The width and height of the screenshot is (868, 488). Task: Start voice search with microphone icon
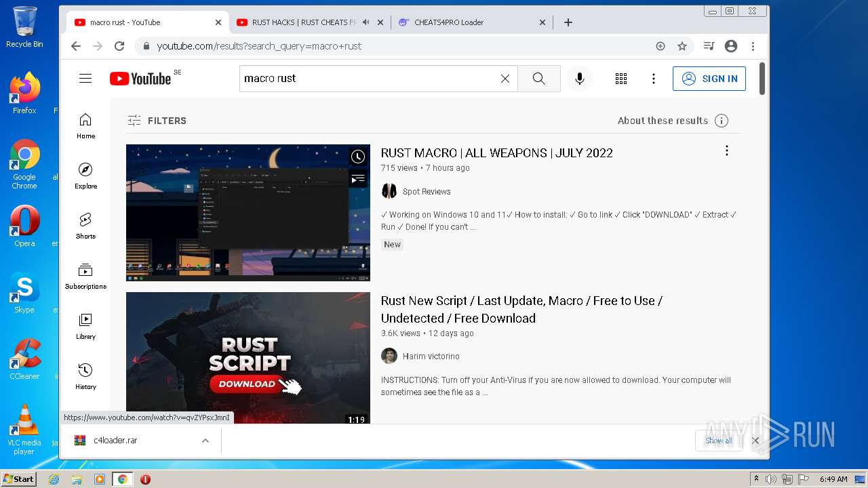(x=580, y=79)
